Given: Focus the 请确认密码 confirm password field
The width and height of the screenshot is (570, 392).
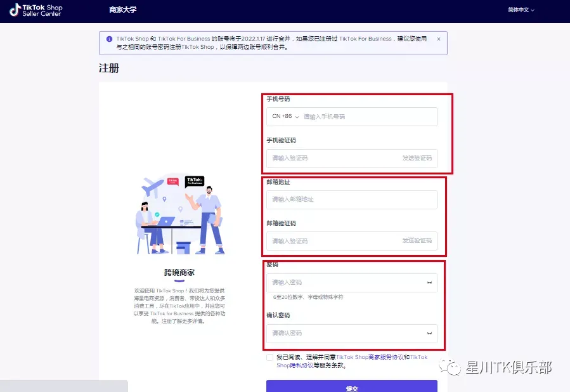Looking at the screenshot, I should 351,333.
